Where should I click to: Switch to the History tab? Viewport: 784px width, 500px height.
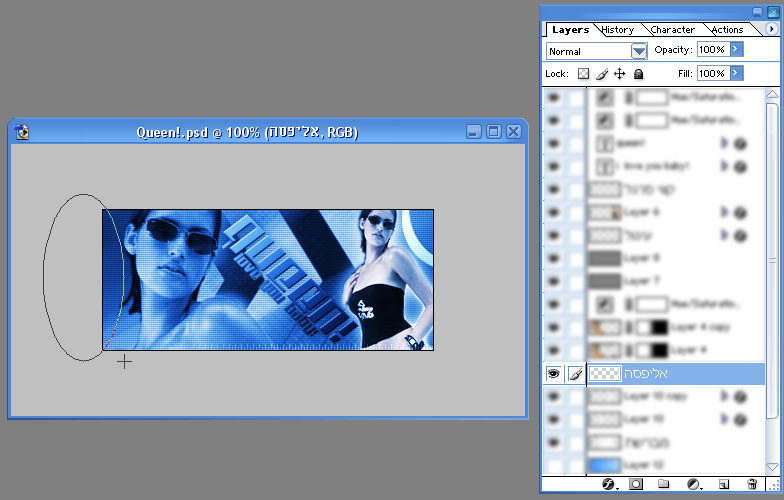(x=618, y=30)
